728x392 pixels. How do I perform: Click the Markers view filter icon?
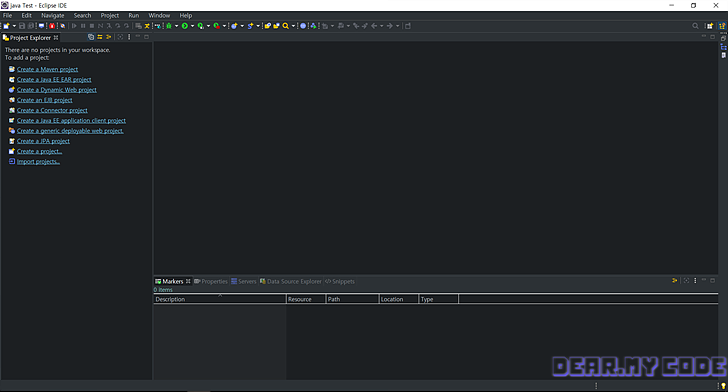click(x=675, y=281)
